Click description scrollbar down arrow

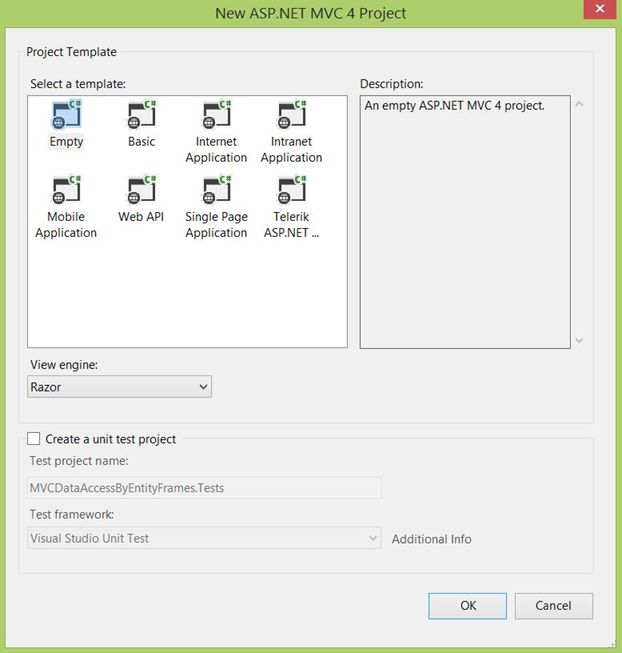(x=579, y=340)
